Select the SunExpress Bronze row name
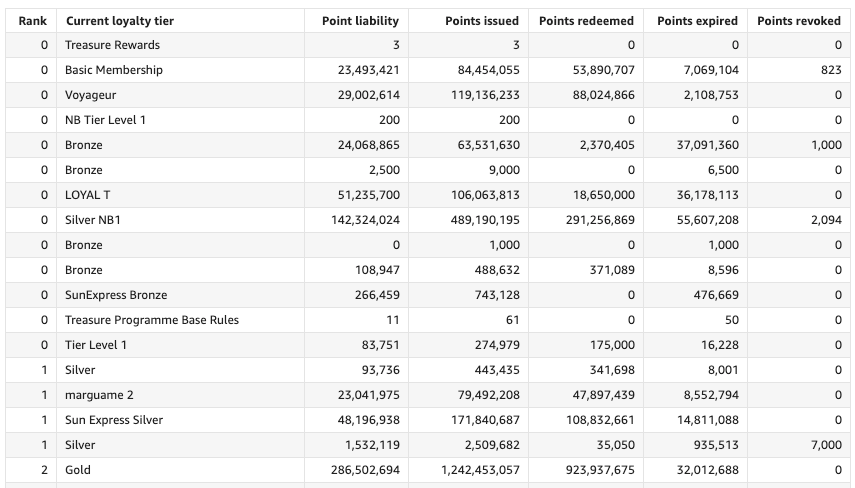Viewport: 855px width, 488px height. (x=116, y=295)
